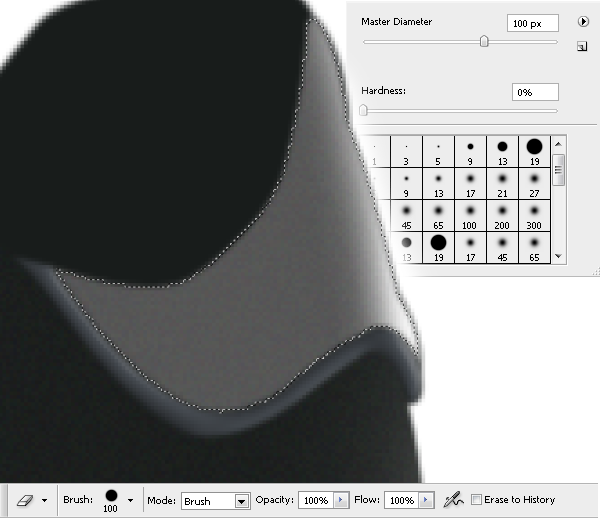
Task: Open the Mode dropdown showing Brush
Action: pos(241,501)
